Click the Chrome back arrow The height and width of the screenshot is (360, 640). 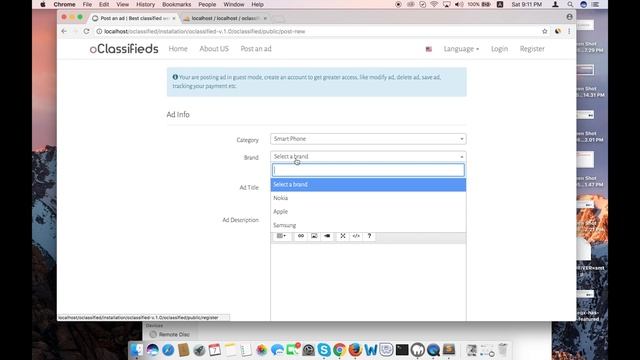tap(64, 31)
